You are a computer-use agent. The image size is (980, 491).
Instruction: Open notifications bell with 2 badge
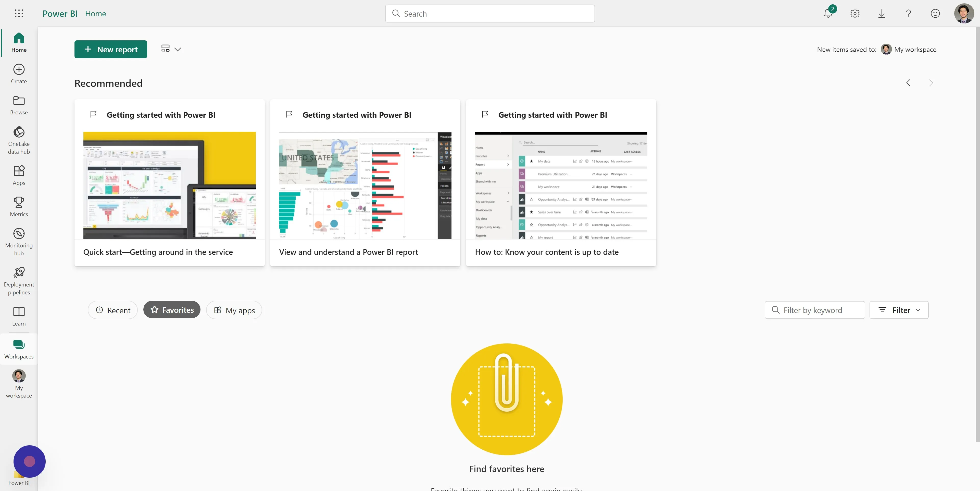click(828, 13)
